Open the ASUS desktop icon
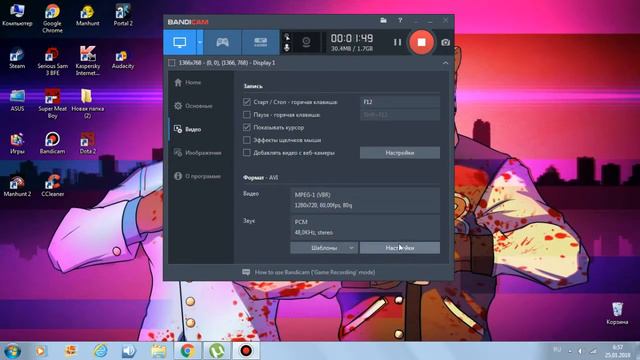Image resolution: width=640 pixels, height=360 pixels. point(17,100)
